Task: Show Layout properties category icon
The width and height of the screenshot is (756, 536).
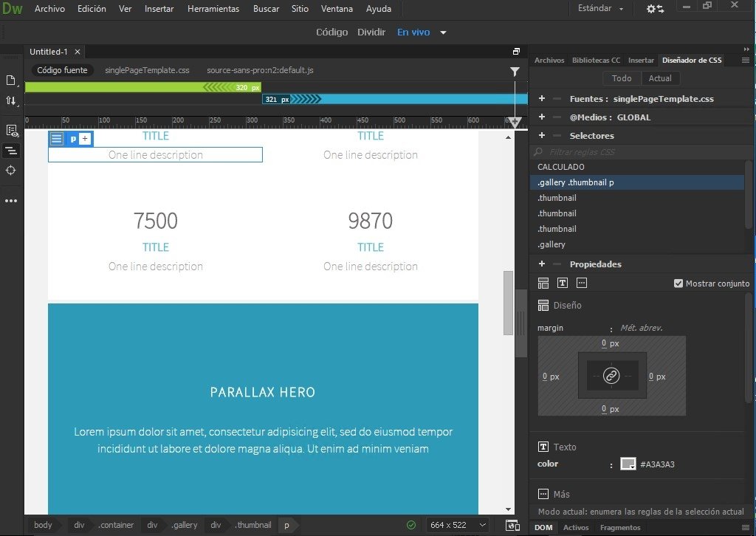Action: coord(543,283)
